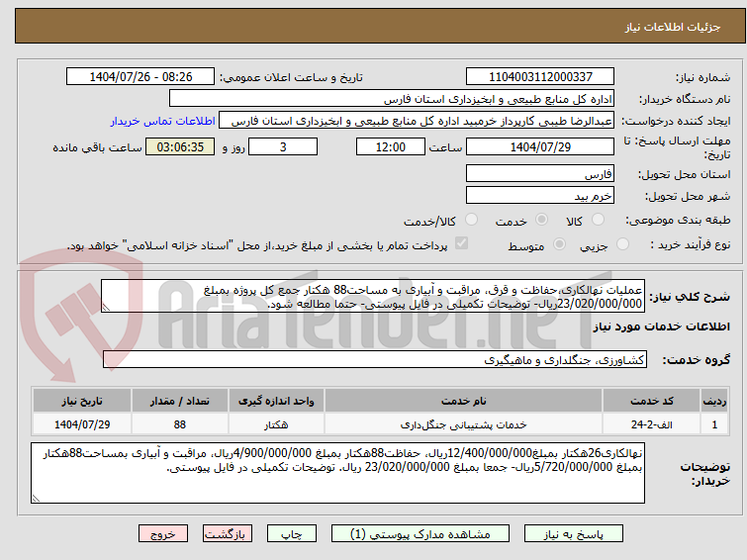Click the buyer organization name field
Viewport: 747px width, 560px height.
click(x=392, y=99)
